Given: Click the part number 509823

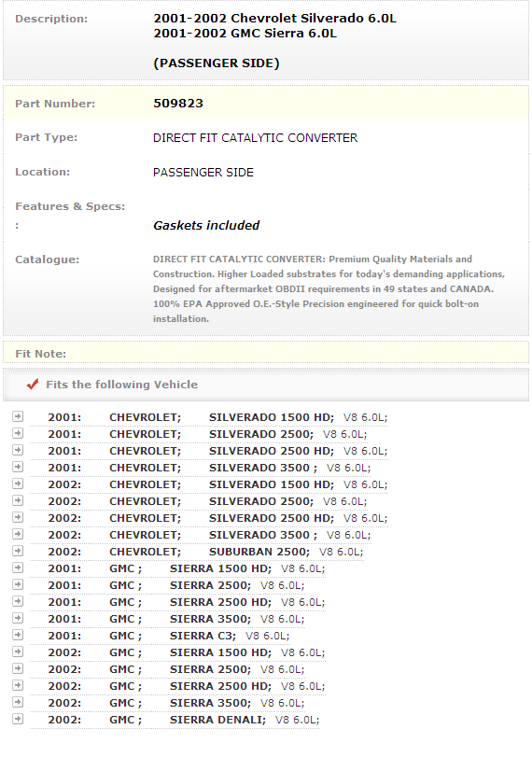Looking at the screenshot, I should (178, 104).
